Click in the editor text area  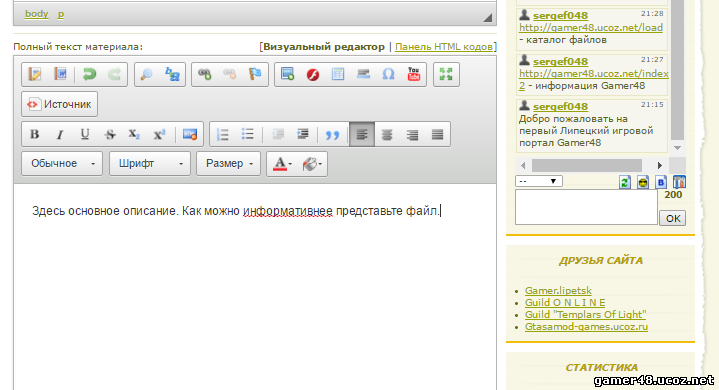tap(254, 286)
